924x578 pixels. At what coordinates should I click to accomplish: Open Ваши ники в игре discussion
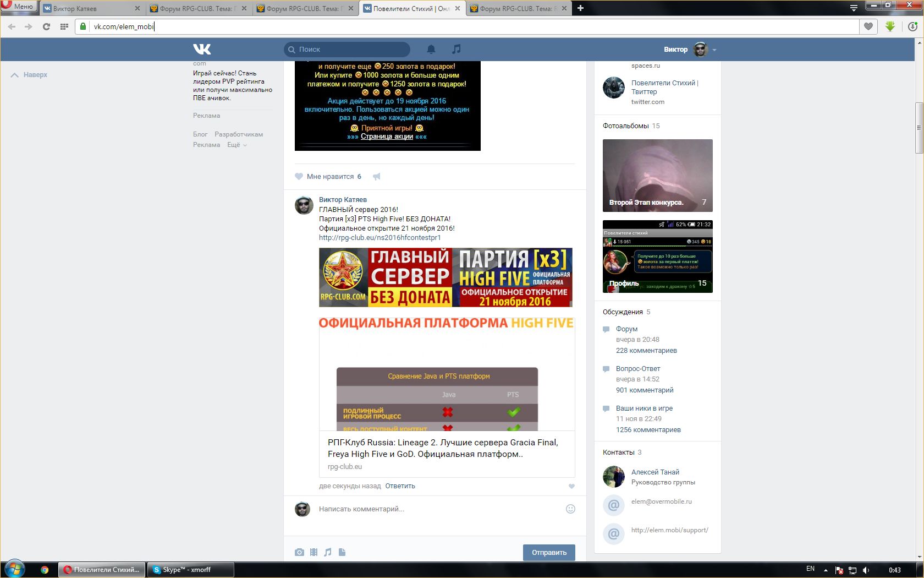(644, 408)
